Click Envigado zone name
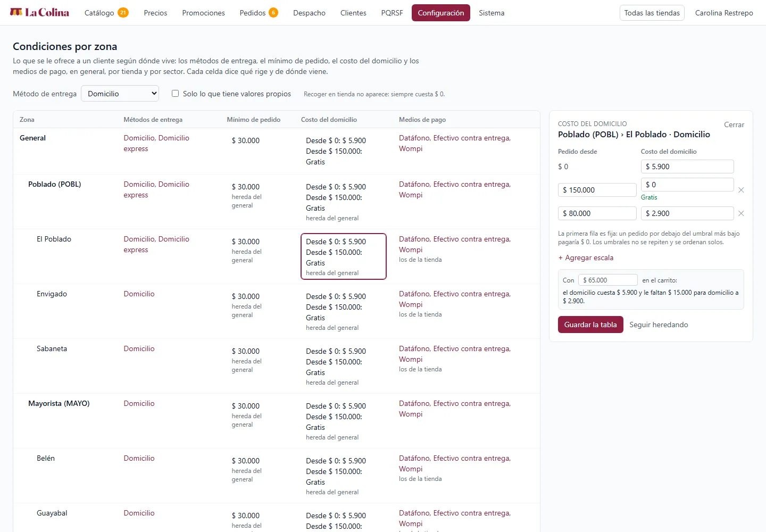 click(x=52, y=294)
